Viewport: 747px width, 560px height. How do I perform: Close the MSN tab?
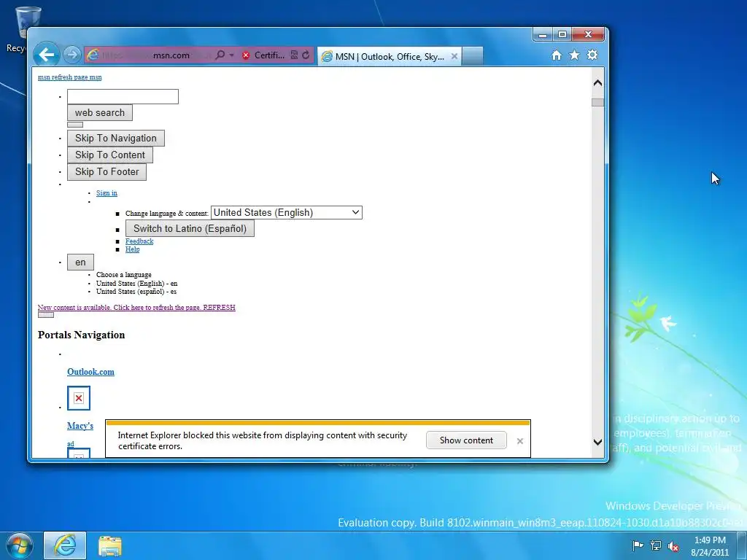coord(454,56)
